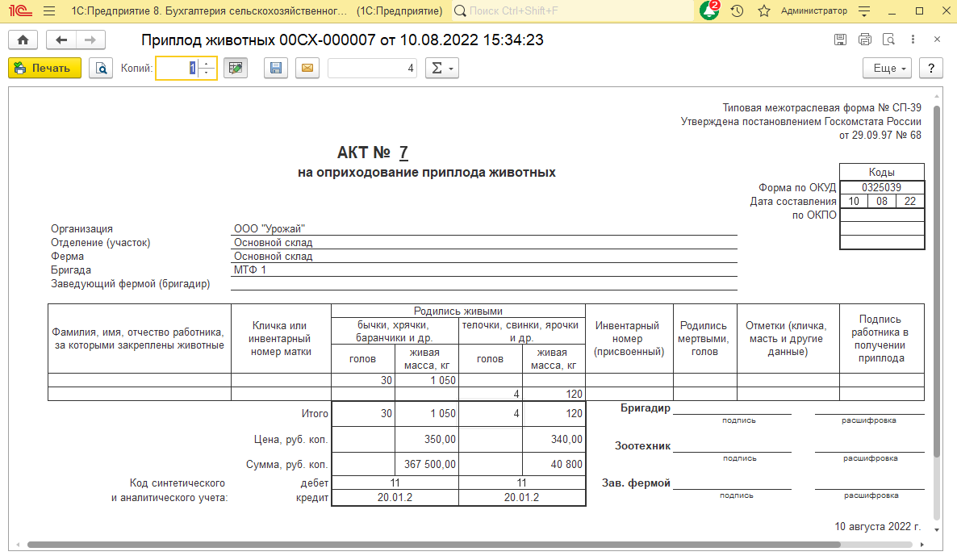
Task: Toggle edit mode for the print form
Action: coord(235,69)
